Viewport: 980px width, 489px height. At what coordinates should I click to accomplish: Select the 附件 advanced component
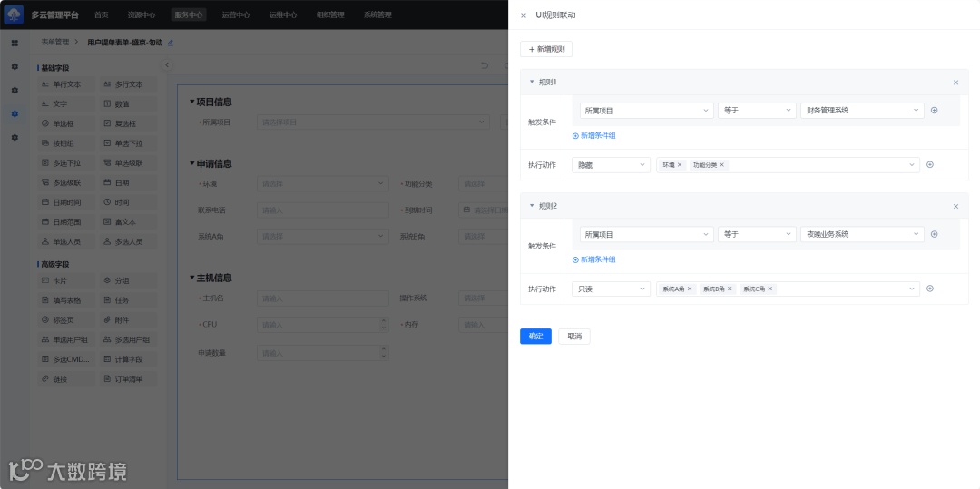[128, 319]
